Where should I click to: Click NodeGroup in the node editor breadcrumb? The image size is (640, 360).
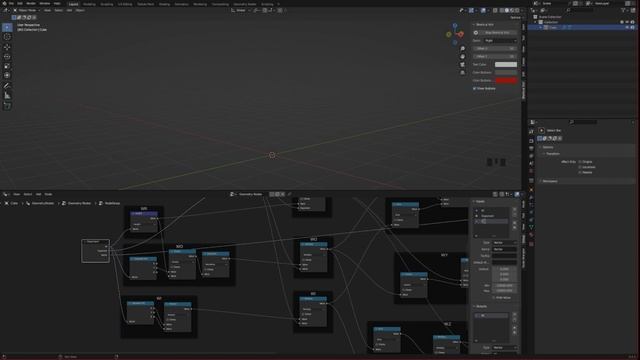[x=112, y=203]
